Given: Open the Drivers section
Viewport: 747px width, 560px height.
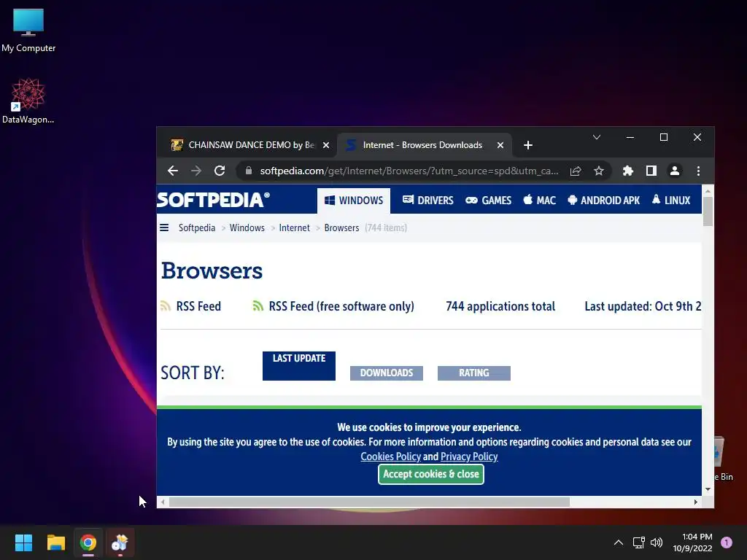Looking at the screenshot, I should coord(427,201).
